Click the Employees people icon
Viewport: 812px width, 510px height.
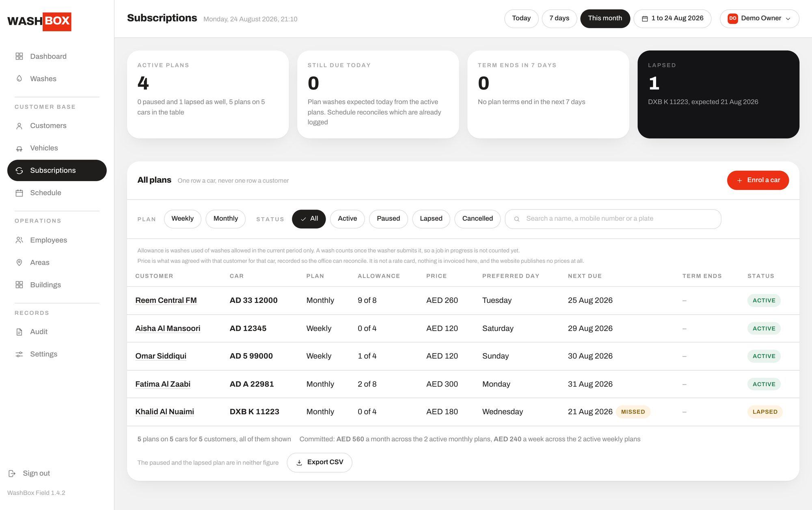[x=19, y=240]
